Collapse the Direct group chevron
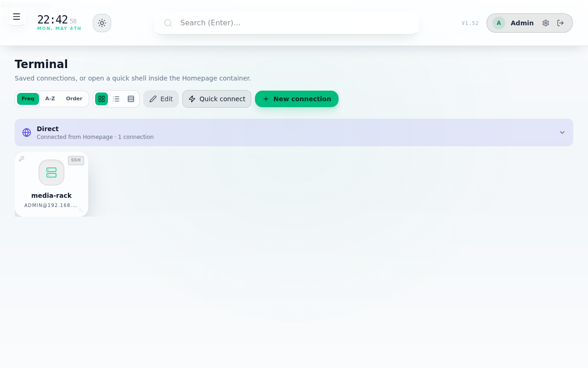Viewport: 588px width, 368px height. pos(562,132)
